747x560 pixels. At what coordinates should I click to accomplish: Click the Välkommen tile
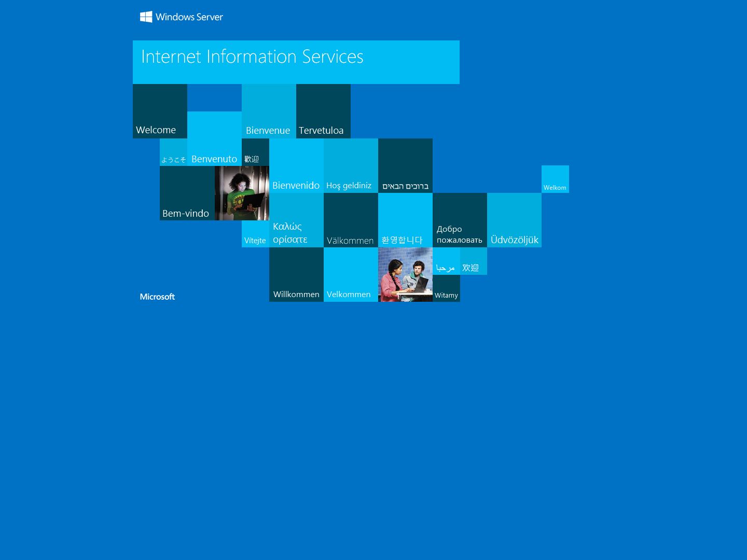(x=351, y=220)
